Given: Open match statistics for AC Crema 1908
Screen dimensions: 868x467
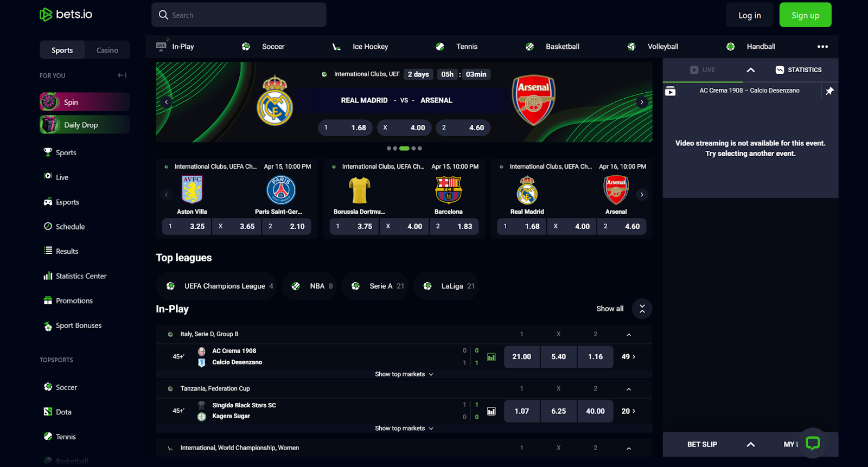Looking at the screenshot, I should point(492,357).
